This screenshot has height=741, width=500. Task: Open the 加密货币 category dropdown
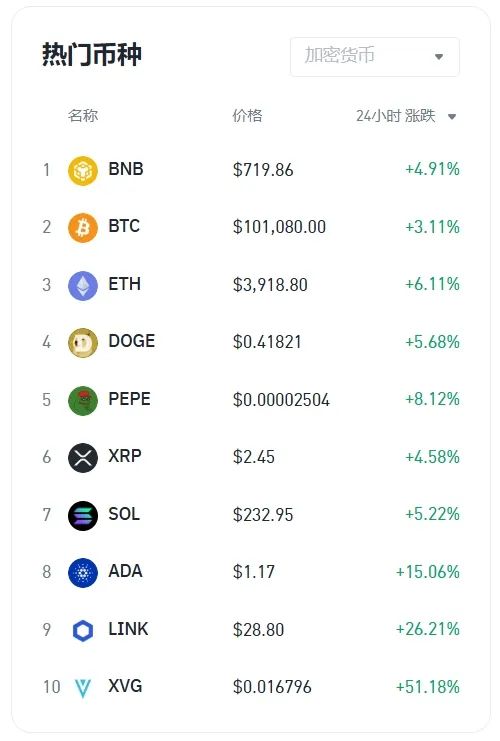pos(375,57)
